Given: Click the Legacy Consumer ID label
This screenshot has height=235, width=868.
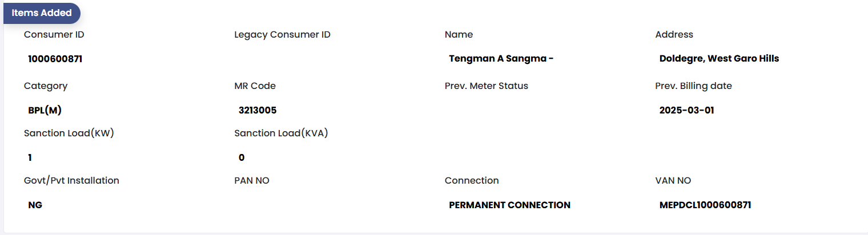Looking at the screenshot, I should 282,35.
